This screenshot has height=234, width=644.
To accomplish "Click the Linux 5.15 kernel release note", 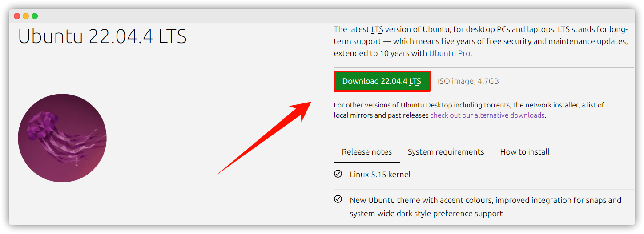I will tap(380, 175).
